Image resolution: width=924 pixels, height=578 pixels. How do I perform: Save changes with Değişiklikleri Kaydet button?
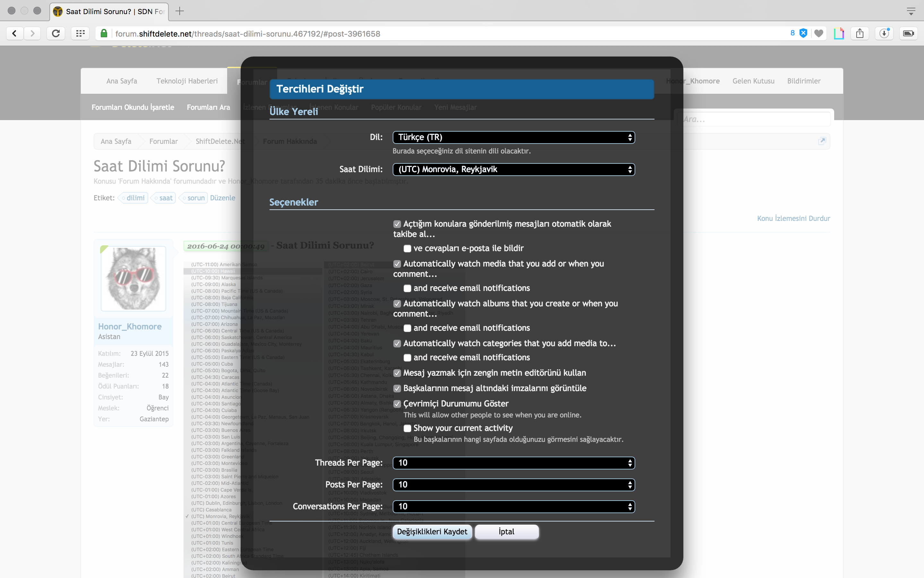point(432,532)
